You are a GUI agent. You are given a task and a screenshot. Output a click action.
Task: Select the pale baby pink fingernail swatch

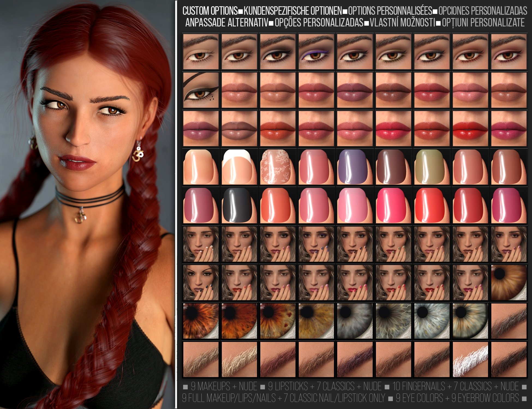tap(355, 205)
